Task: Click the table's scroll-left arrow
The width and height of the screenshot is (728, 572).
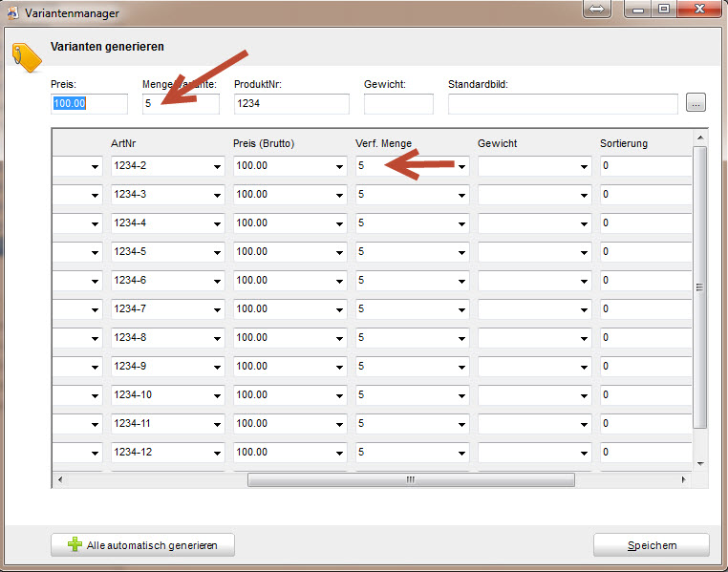Action: click(60, 479)
